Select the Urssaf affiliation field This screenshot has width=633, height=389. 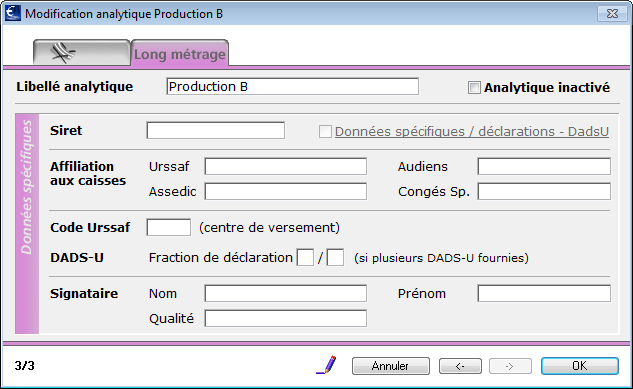click(285, 166)
